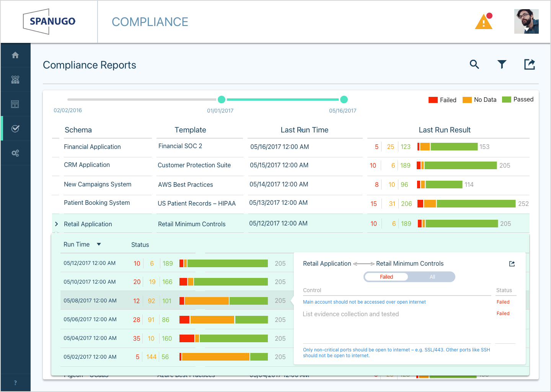Select the Failed toggle option
The image size is (551, 392).
[x=386, y=277]
